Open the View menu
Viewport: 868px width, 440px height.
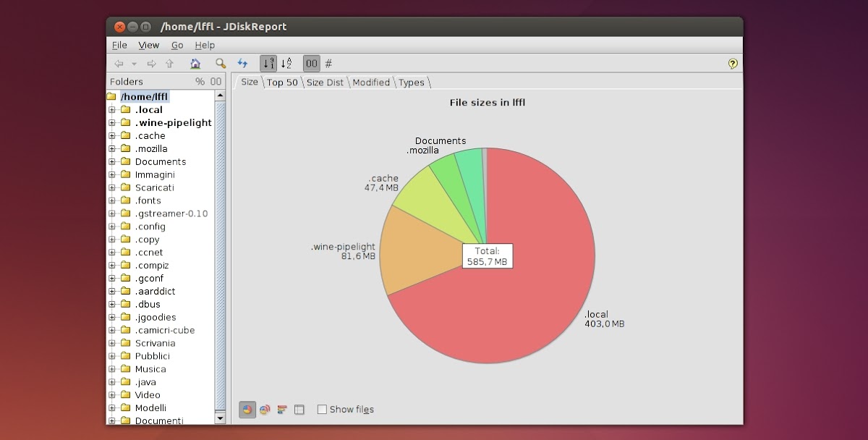tap(149, 45)
